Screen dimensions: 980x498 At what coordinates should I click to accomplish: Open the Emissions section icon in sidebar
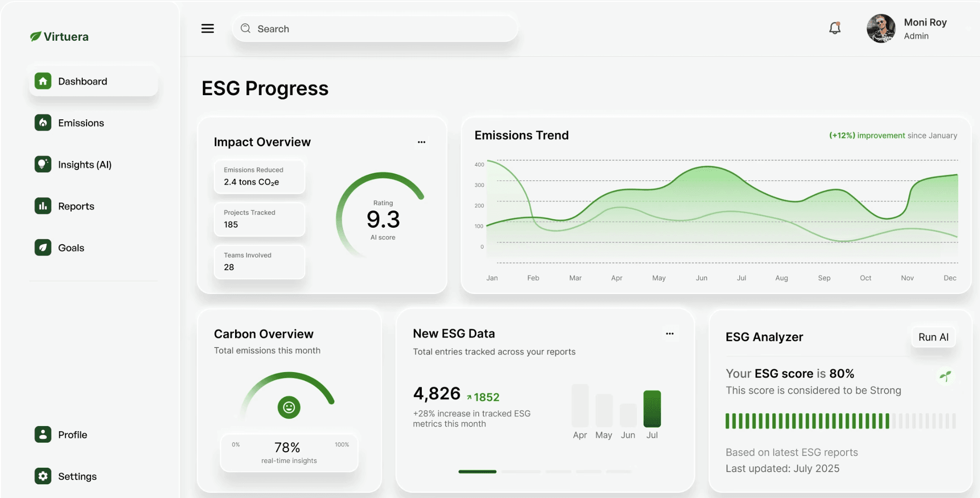[x=43, y=123]
